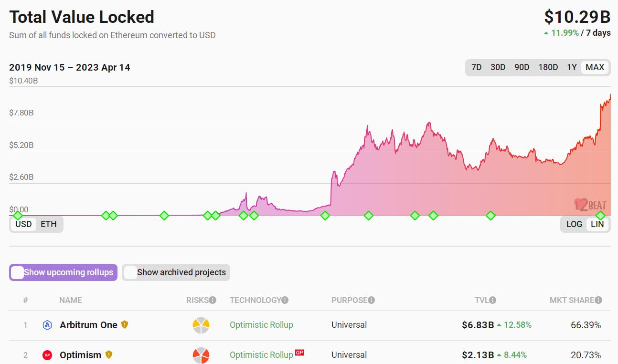Select the 7D time range
618x364 pixels.
click(477, 67)
